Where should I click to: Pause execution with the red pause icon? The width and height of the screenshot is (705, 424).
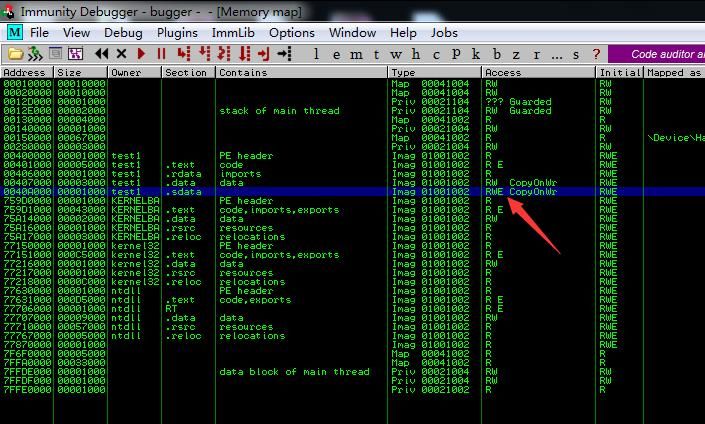point(161,54)
